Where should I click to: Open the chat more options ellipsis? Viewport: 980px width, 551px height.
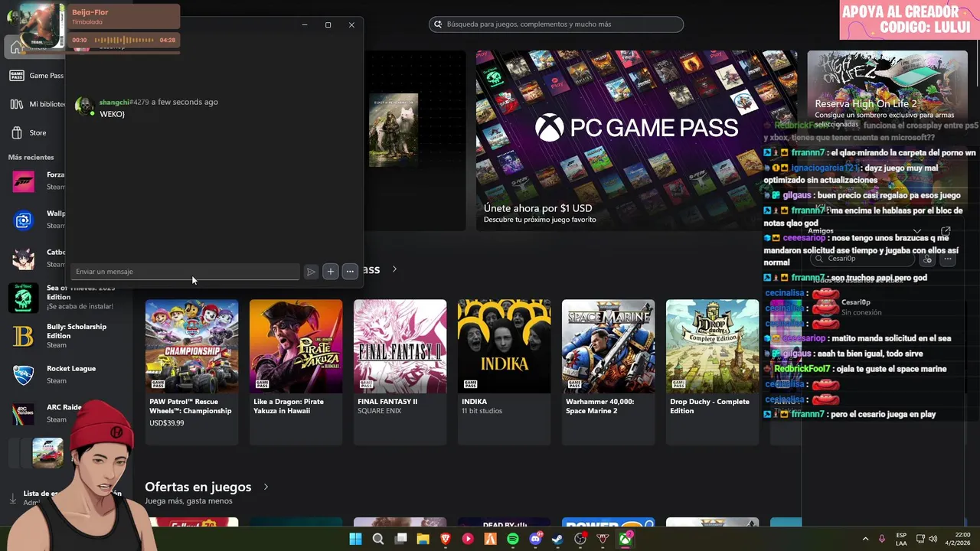[x=350, y=272]
